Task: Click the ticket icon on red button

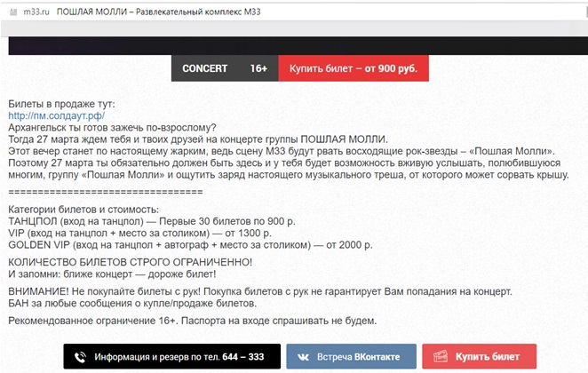Action: (439, 356)
